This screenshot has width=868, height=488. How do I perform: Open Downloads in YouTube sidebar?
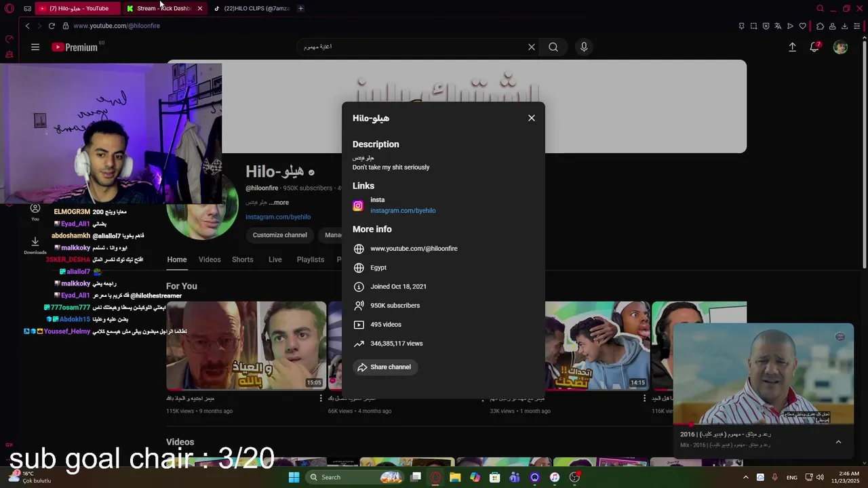35,245
